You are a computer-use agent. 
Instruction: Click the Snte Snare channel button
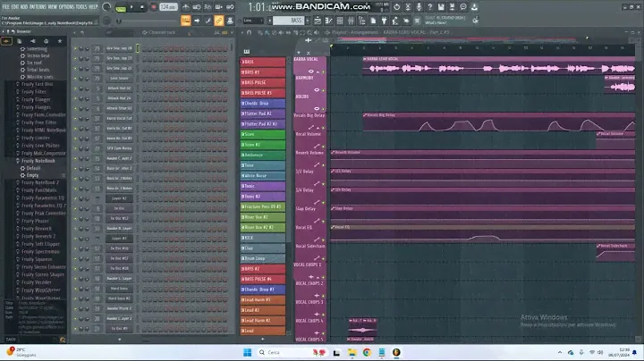point(119,78)
